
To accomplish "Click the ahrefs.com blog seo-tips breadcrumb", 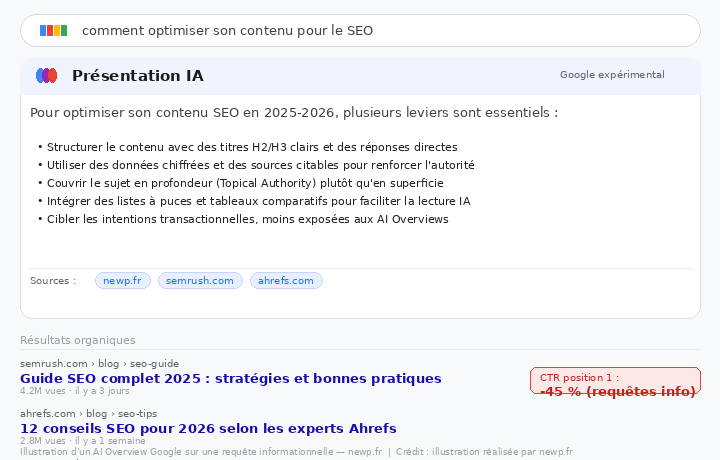I will [x=88, y=413].
